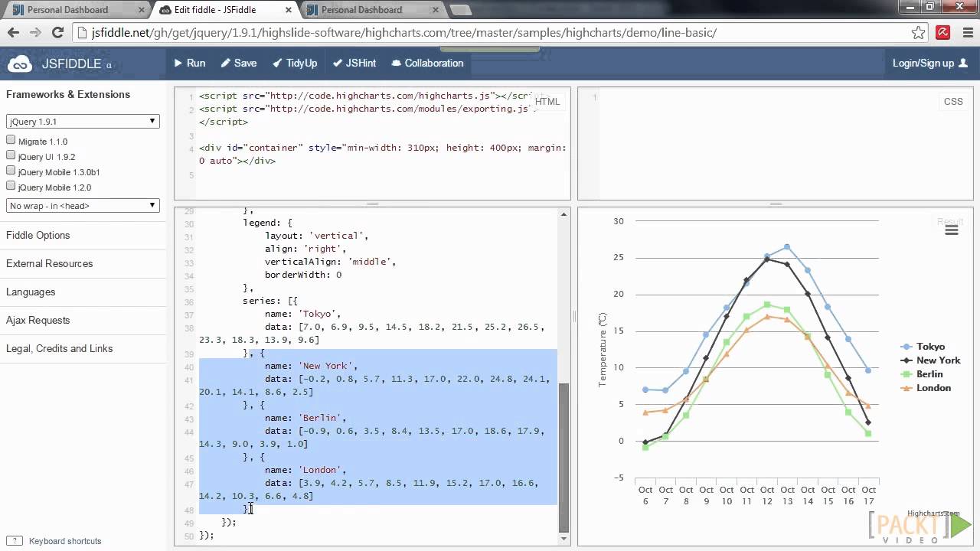Click the code line verticalAlign: 'middle'
Image resolution: width=980 pixels, height=551 pixels.
pos(331,262)
